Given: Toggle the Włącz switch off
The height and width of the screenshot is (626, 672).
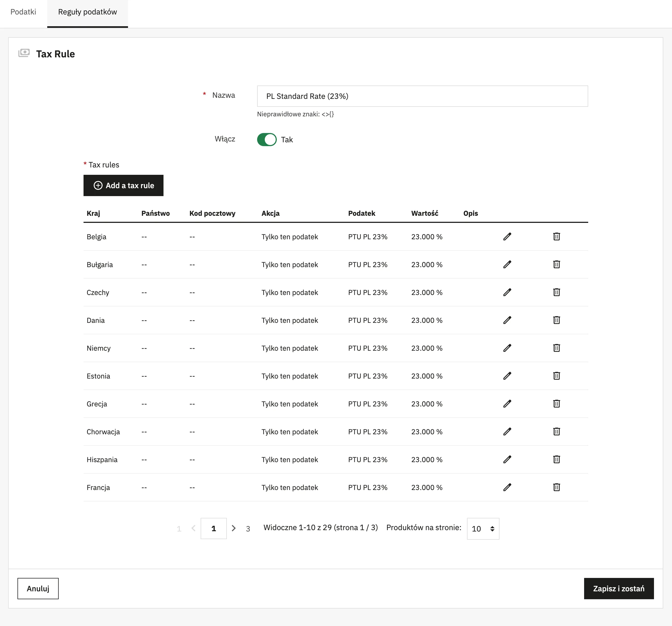Looking at the screenshot, I should [267, 139].
